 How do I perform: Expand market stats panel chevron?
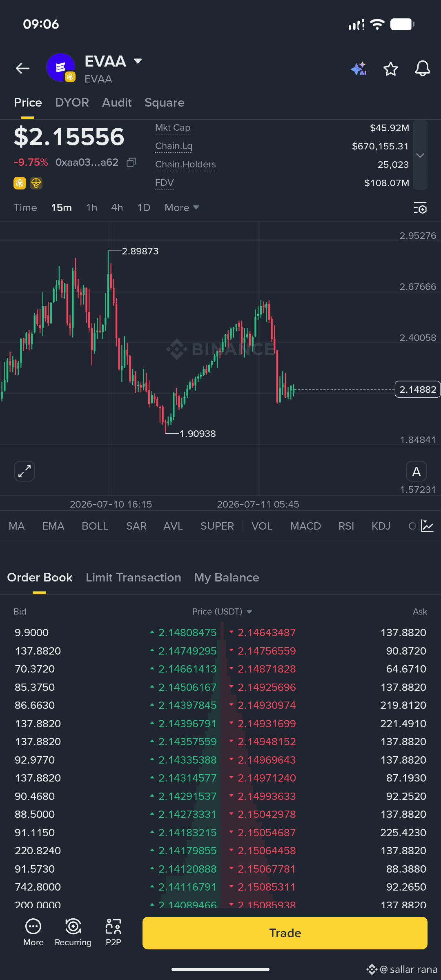pos(420,155)
